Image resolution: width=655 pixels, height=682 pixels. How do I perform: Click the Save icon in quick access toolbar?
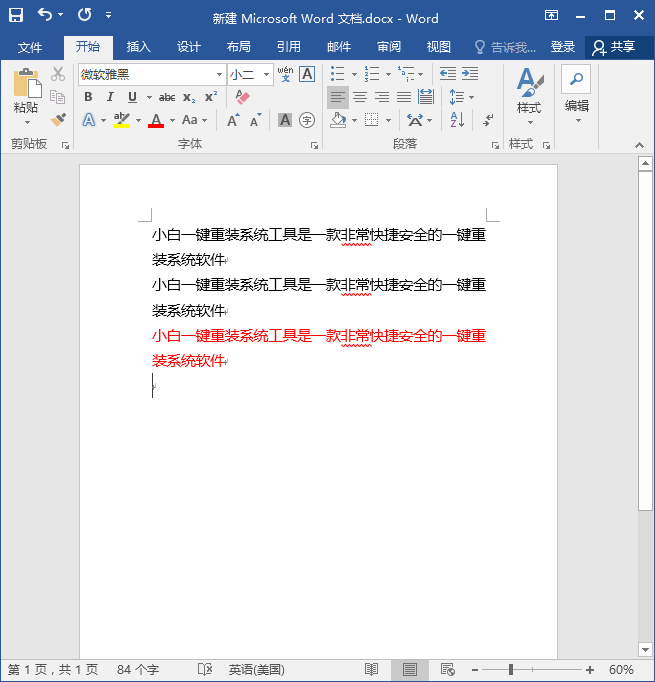(x=16, y=16)
